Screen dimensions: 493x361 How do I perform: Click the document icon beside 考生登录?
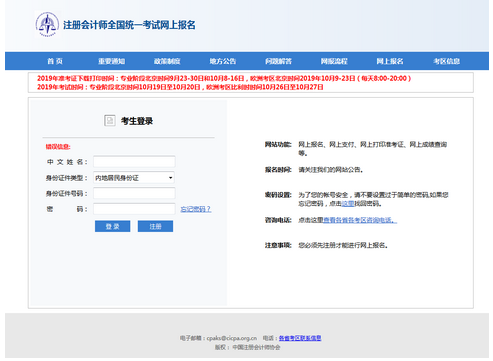pos(110,121)
